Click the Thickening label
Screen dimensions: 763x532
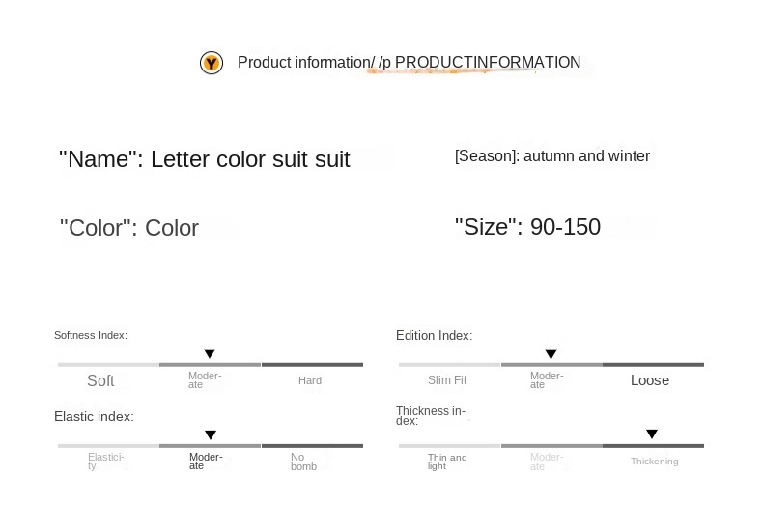click(x=654, y=462)
